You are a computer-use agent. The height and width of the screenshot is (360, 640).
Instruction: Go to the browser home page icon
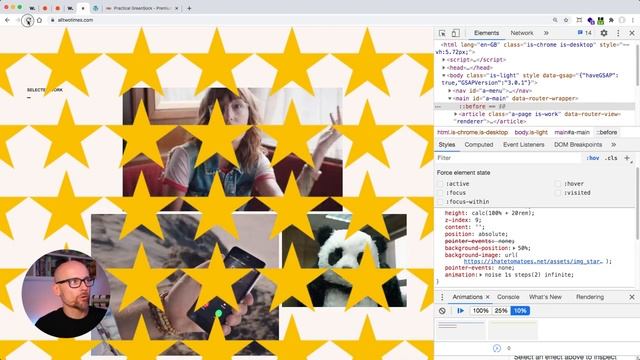(39, 20)
